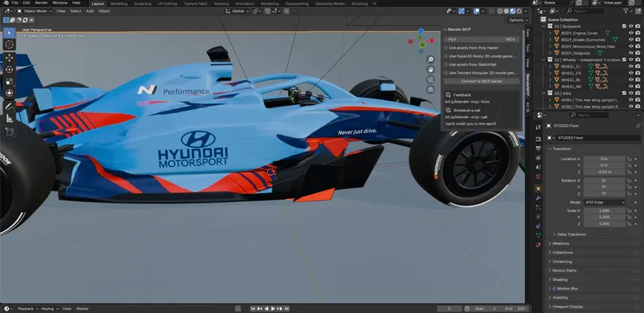Hide BODY_Engine_Cover with eye icon
644x313 pixels.
(x=631, y=33)
